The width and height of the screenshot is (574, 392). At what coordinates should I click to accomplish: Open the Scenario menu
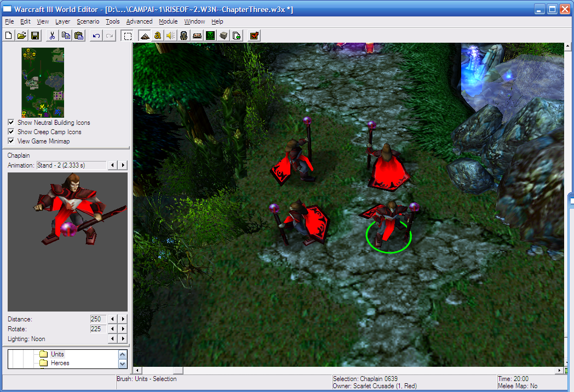[x=88, y=21]
